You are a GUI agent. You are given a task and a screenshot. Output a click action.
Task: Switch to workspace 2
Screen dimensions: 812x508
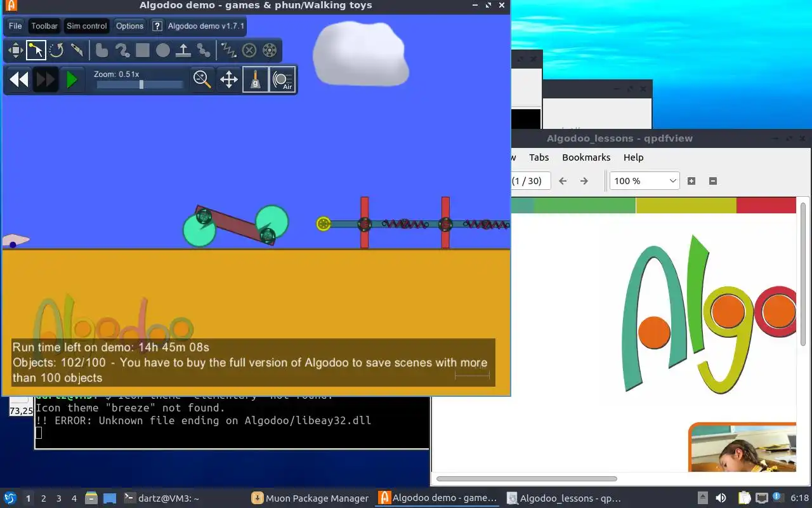pyautogui.click(x=44, y=498)
